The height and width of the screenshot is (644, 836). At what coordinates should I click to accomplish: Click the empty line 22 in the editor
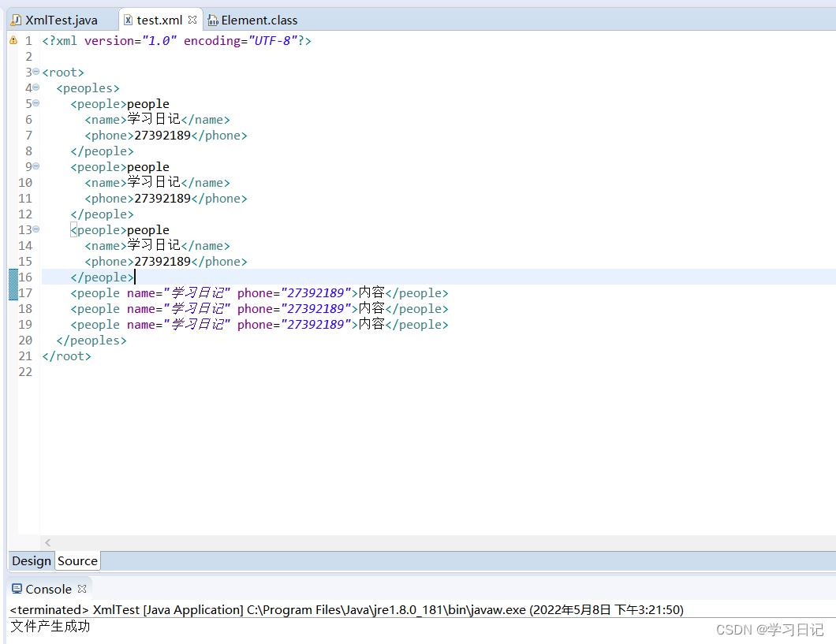437,372
